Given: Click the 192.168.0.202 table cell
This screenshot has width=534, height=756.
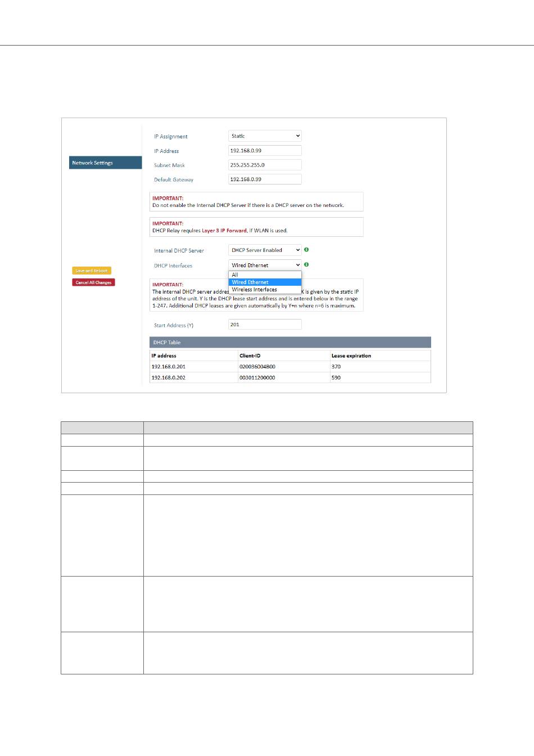Looking at the screenshot, I should point(194,377).
